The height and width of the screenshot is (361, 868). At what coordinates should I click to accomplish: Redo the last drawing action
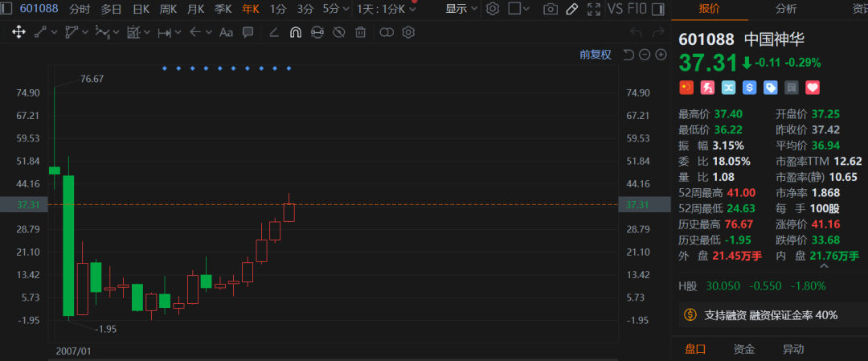coord(658,33)
